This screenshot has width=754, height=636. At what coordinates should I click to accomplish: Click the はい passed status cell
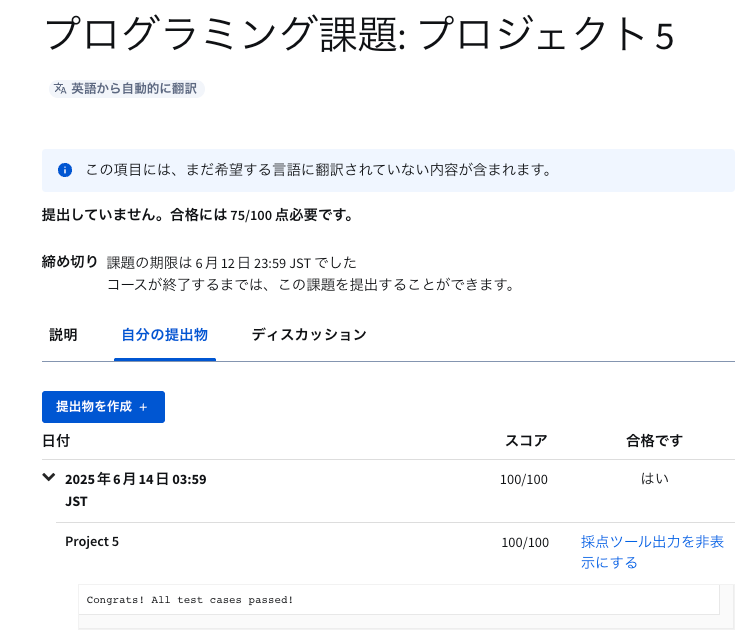click(654, 479)
